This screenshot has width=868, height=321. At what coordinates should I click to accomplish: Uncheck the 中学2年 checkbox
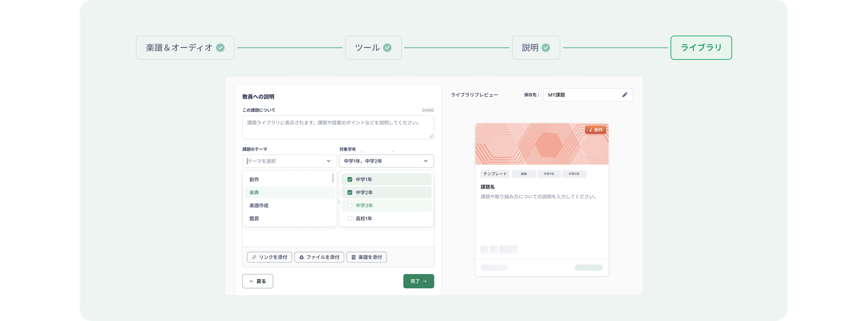[350, 192]
